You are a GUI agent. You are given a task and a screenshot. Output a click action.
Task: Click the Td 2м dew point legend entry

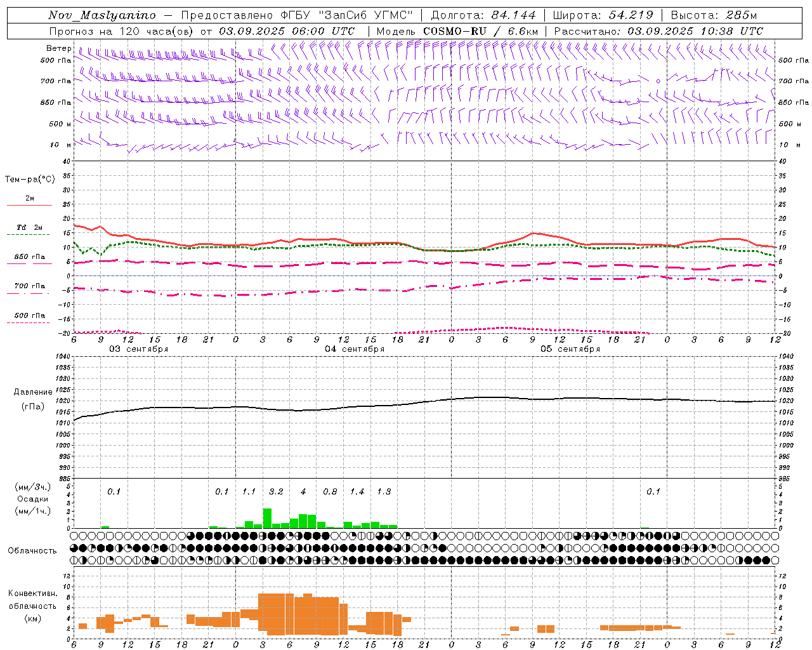click(29, 227)
